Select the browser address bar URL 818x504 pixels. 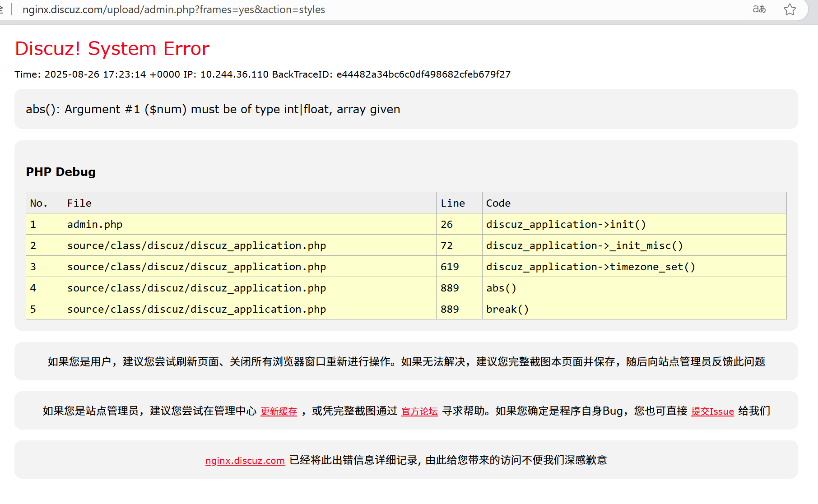pos(174,9)
